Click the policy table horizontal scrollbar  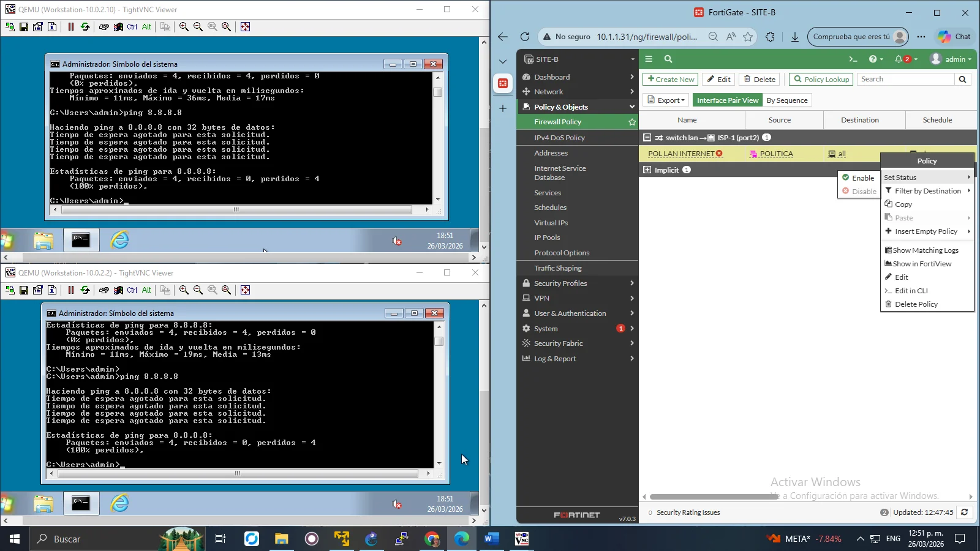coord(714,497)
